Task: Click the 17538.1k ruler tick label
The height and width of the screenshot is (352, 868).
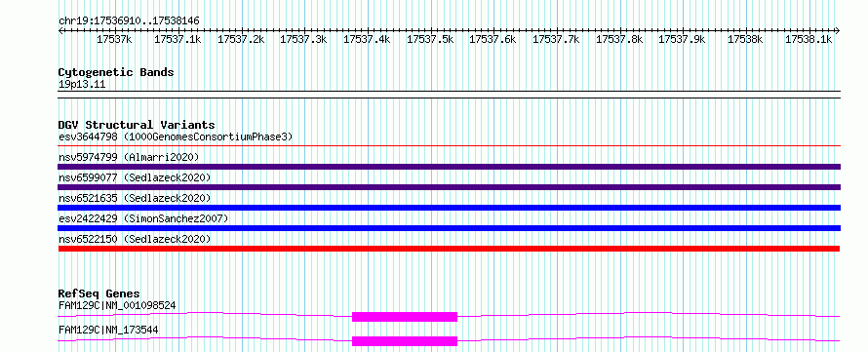Action: [x=809, y=39]
